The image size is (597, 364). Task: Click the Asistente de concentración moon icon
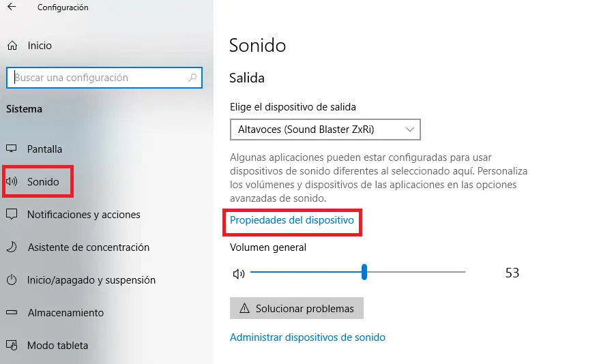click(12, 247)
